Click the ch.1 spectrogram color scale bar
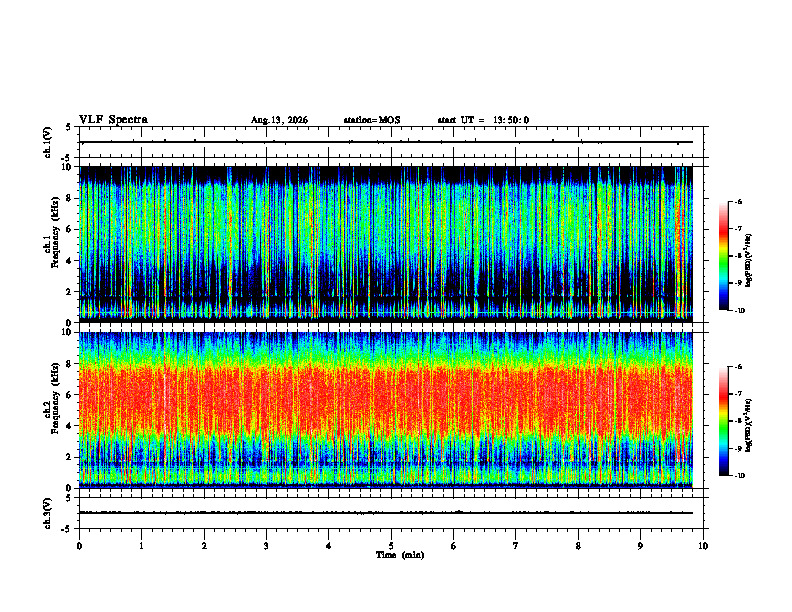 point(724,256)
